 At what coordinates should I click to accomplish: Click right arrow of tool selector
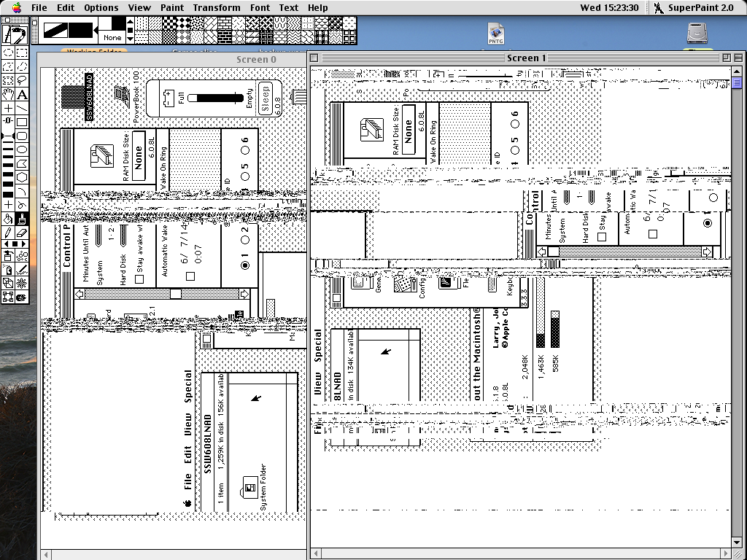(x=23, y=244)
